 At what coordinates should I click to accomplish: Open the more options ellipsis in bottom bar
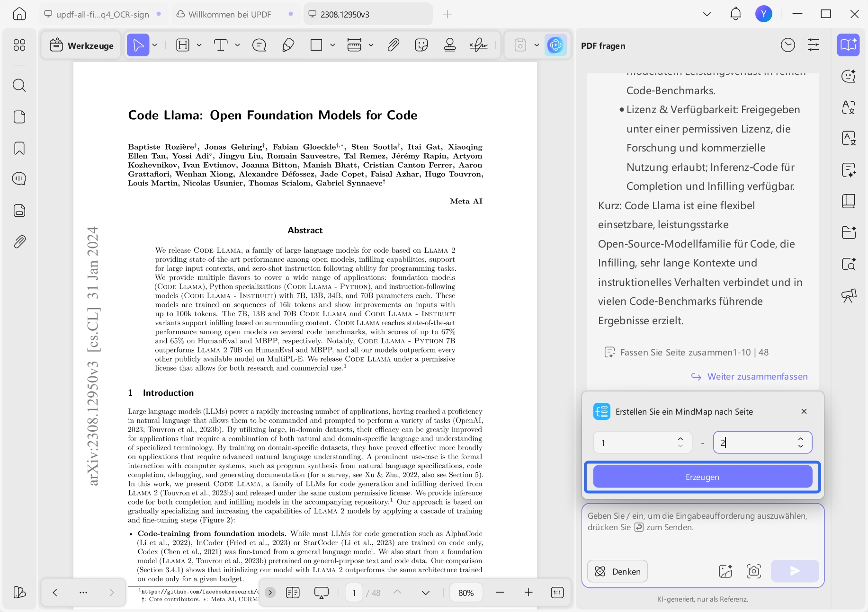pos(83,593)
